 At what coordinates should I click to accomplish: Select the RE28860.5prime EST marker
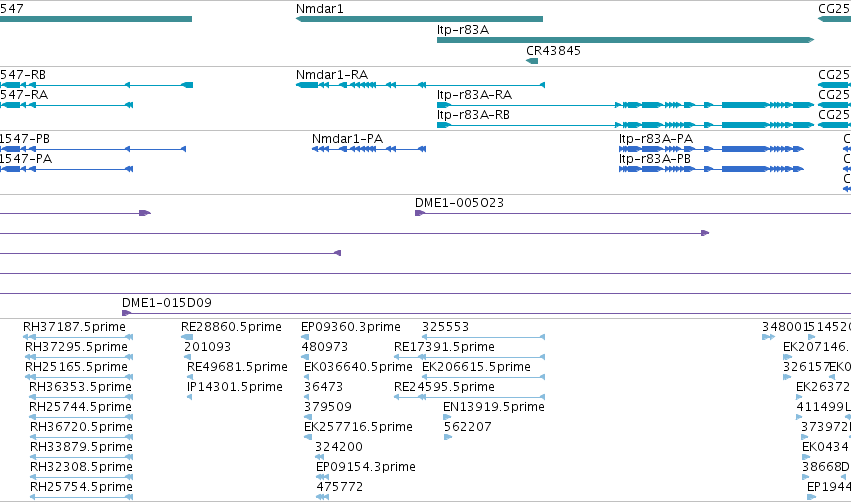pos(187,337)
